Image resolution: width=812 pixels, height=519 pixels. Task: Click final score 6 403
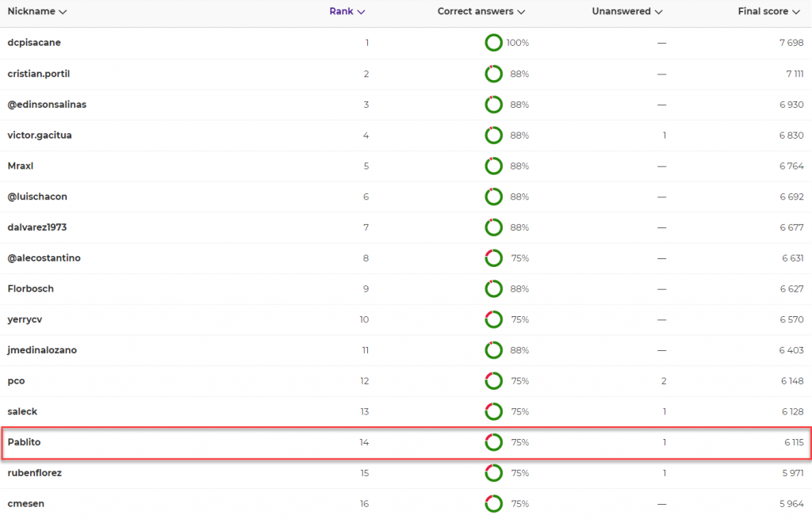click(x=791, y=350)
